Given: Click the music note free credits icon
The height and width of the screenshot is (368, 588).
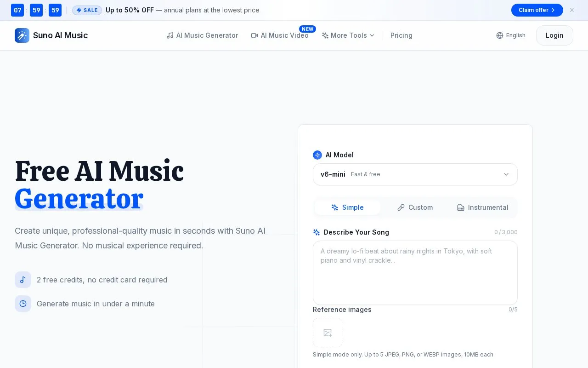Looking at the screenshot, I should pyautogui.click(x=23, y=280).
